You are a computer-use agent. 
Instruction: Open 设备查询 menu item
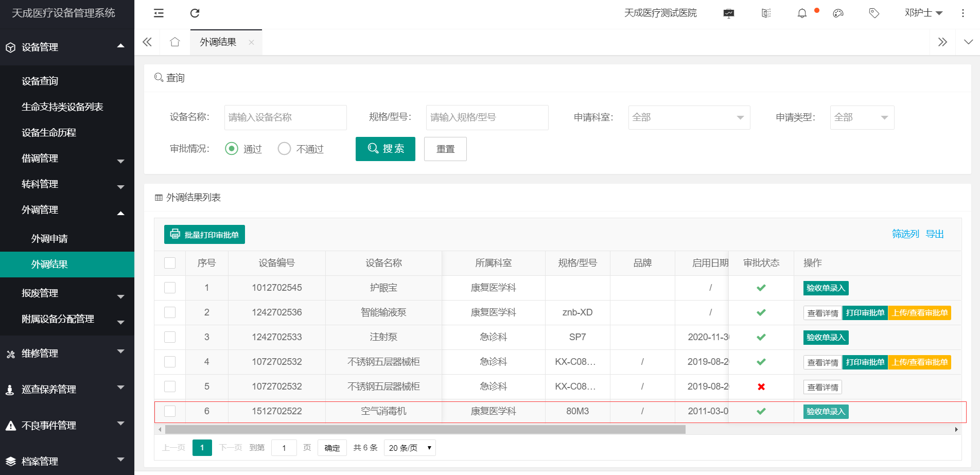tap(67, 81)
